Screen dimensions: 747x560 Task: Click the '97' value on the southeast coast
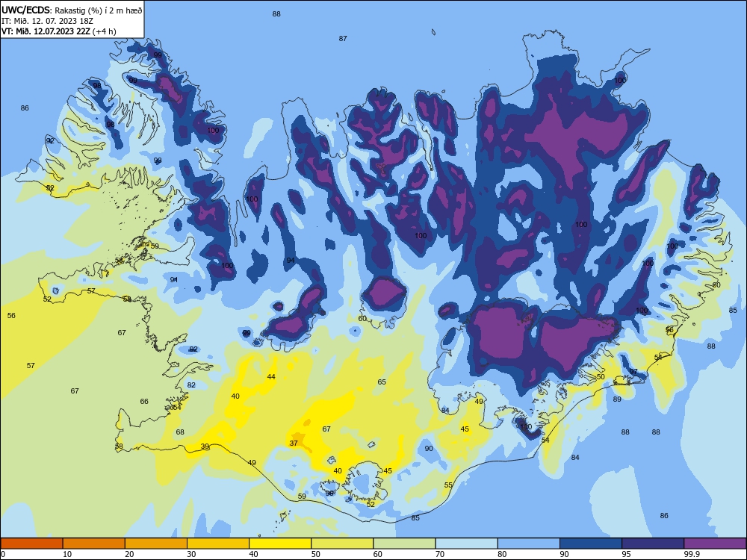click(633, 371)
